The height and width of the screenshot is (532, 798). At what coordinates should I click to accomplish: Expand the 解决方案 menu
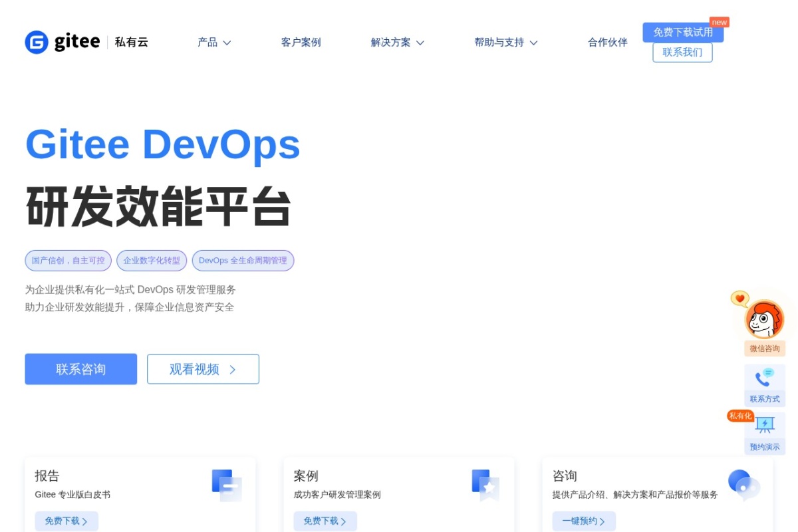pyautogui.click(x=397, y=43)
